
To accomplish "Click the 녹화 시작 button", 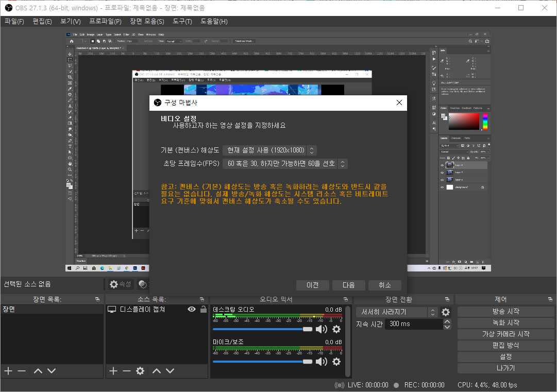I will click(x=506, y=323).
